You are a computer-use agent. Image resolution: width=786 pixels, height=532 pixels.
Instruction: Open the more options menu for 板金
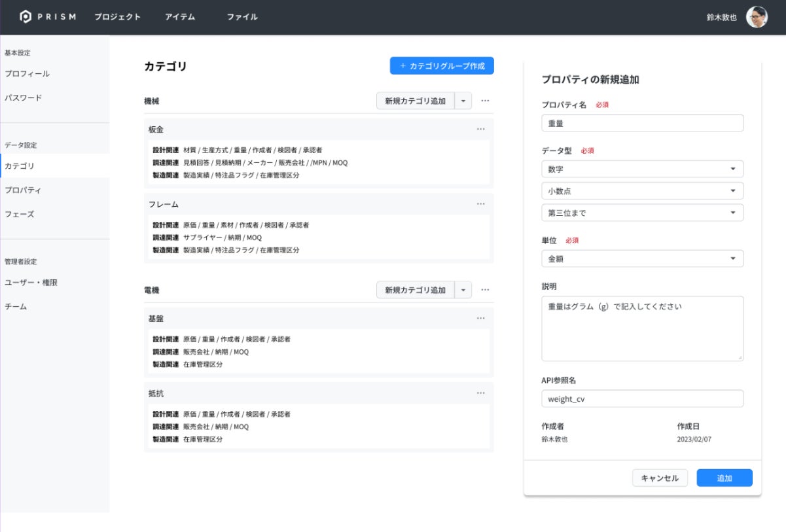(x=481, y=130)
